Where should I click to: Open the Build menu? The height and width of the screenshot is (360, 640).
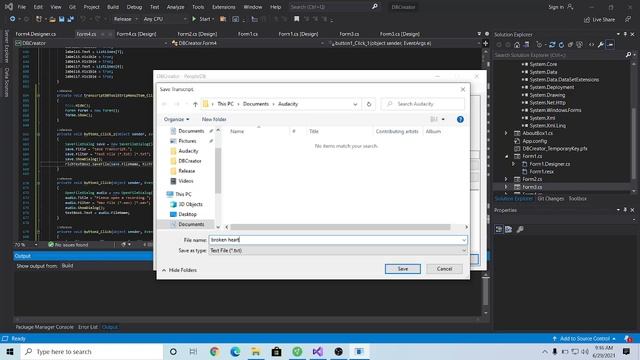tap(113, 7)
